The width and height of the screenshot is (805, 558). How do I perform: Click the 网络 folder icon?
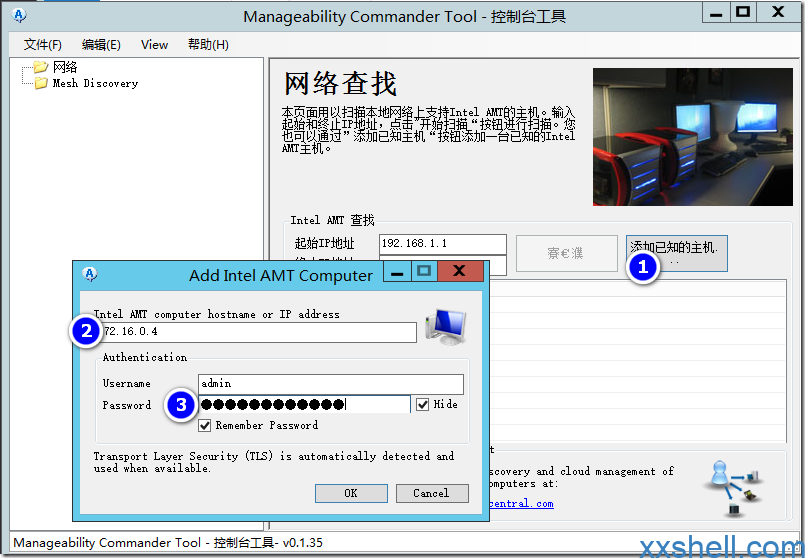pos(41,67)
